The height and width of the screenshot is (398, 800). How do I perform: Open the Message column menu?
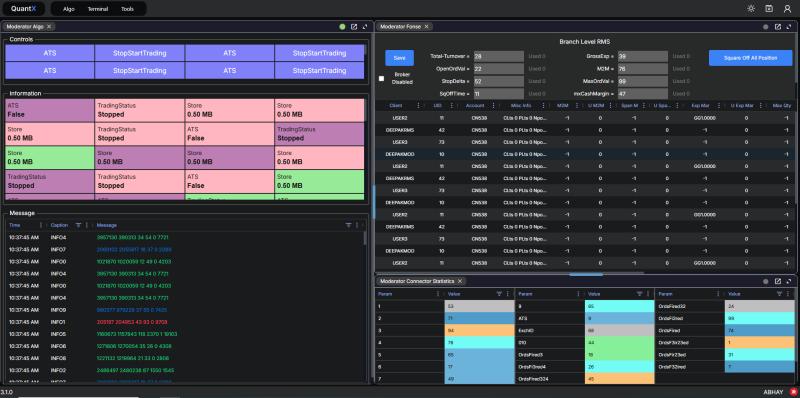click(357, 225)
